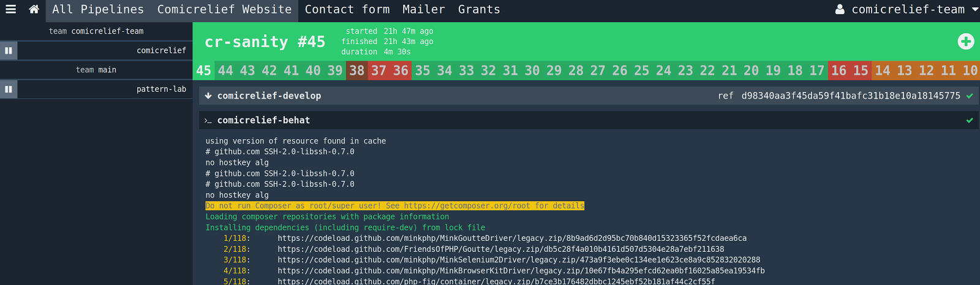The width and height of the screenshot is (980, 285).
Task: Select errored build 12
Action: pyautogui.click(x=927, y=70)
